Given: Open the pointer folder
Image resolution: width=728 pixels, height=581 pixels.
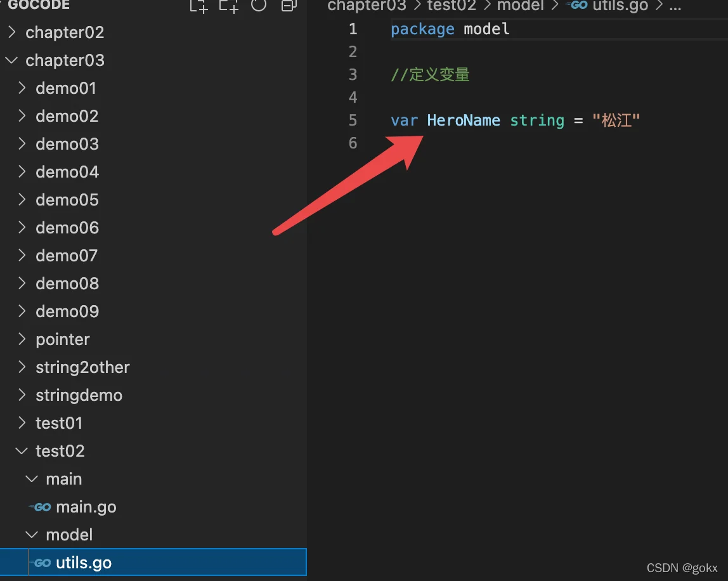Looking at the screenshot, I should click(63, 339).
